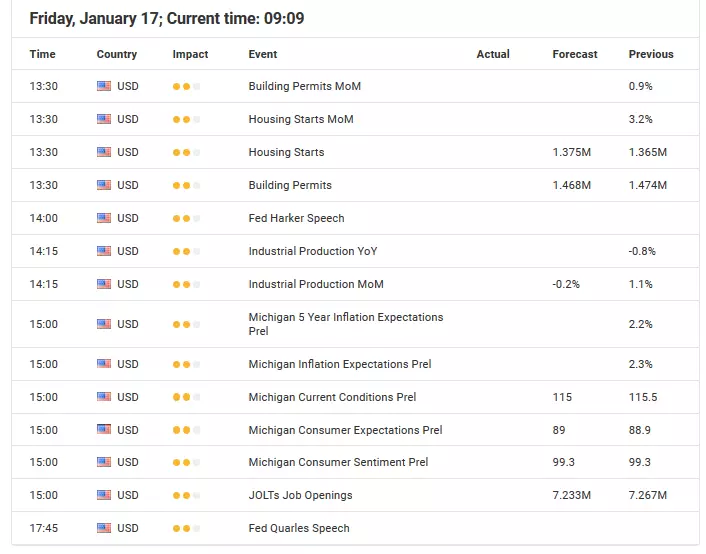This screenshot has height=554, width=706.
Task: Open Michigan 5 Year Inflation Expectations Prel
Action: click(x=346, y=324)
